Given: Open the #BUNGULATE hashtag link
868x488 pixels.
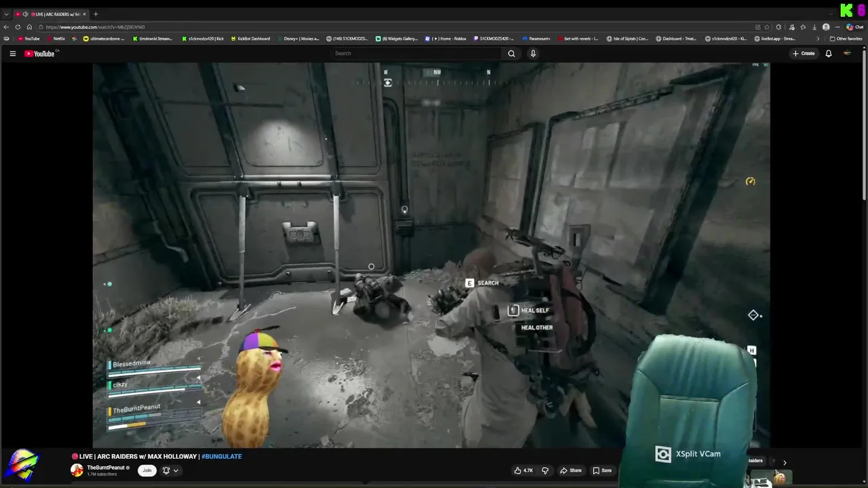Looking at the screenshot, I should [x=222, y=457].
